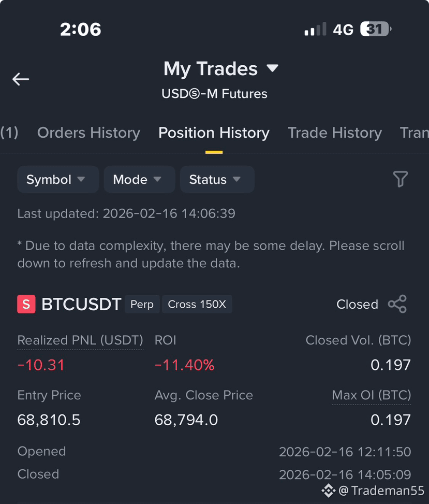Switch to the Trade History tab
429x504 pixels.
point(335,133)
